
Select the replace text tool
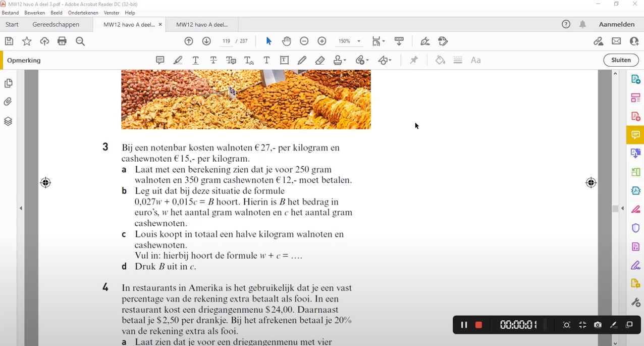click(x=231, y=61)
